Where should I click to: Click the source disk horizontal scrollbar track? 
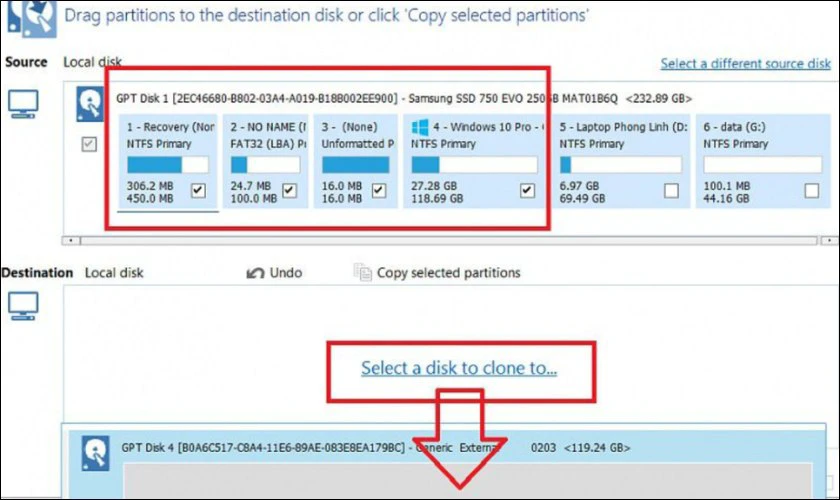tap(449, 241)
